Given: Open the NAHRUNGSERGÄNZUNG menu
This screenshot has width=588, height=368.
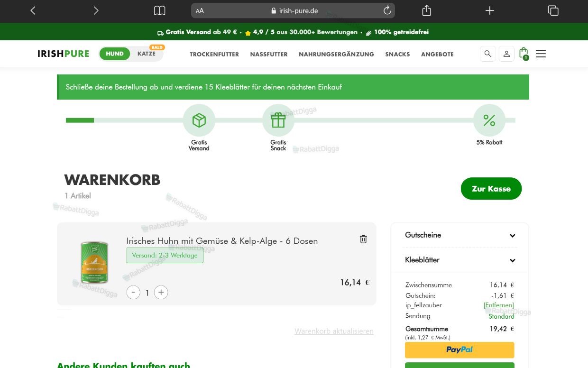Looking at the screenshot, I should tap(336, 55).
